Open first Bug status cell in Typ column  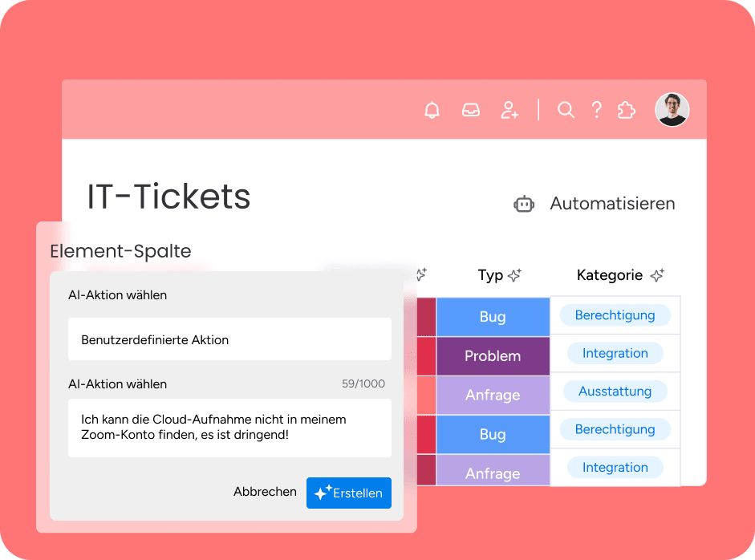493,317
